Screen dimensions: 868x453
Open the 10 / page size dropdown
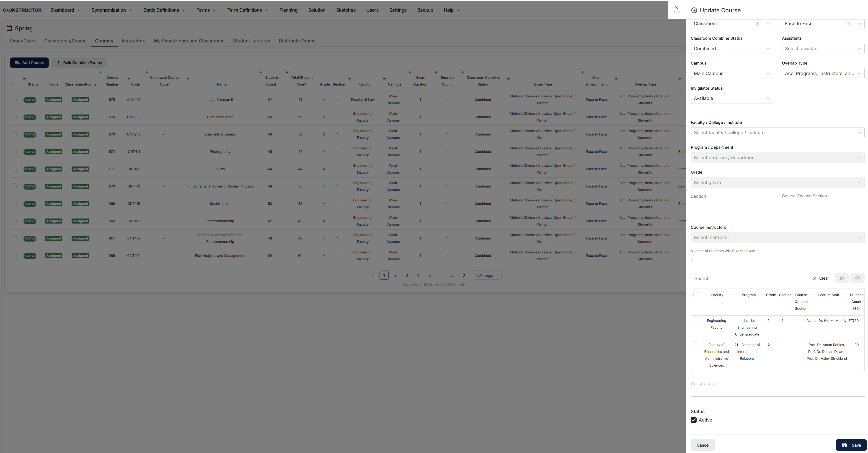click(x=487, y=275)
